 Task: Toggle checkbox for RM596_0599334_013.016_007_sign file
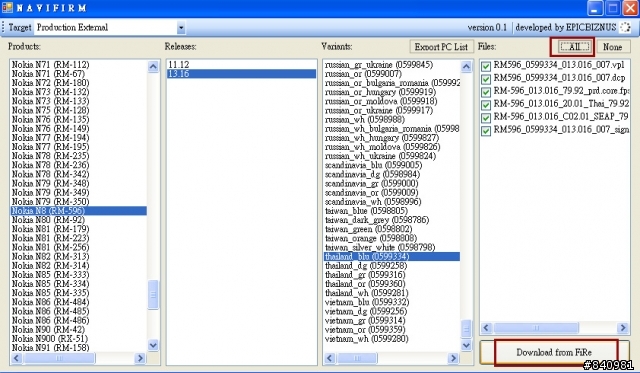pyautogui.click(x=486, y=131)
